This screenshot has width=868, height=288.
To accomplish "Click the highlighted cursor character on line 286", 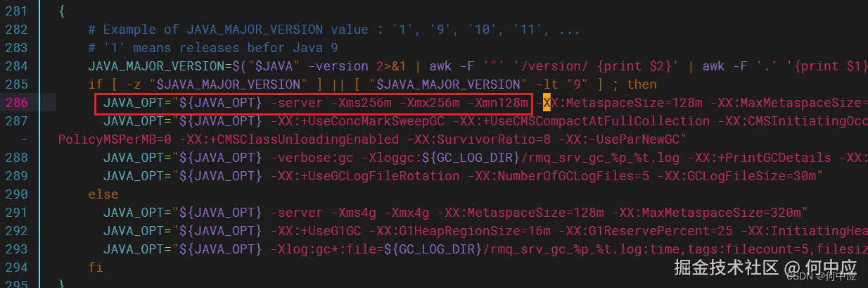I will [547, 103].
